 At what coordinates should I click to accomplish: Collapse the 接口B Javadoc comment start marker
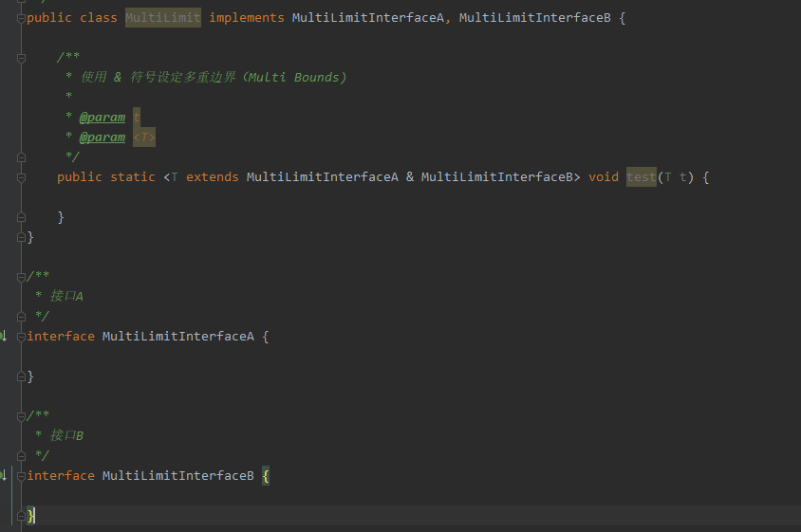coord(21,416)
